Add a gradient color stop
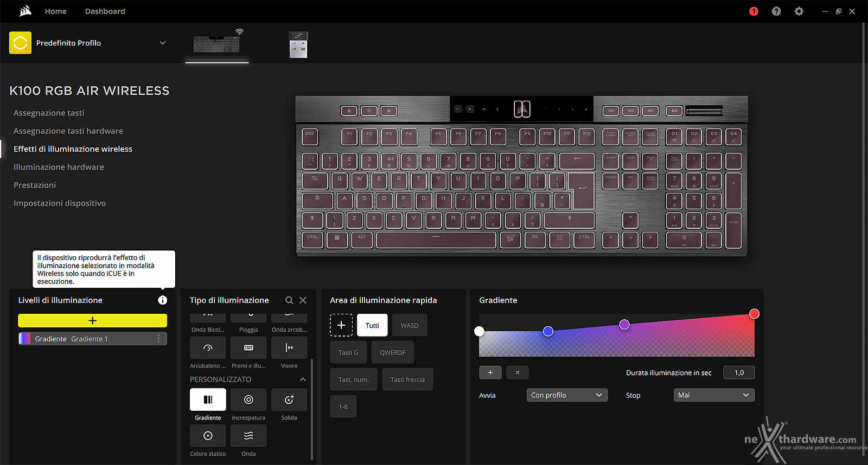Image resolution: width=868 pixels, height=465 pixels. 490,372
